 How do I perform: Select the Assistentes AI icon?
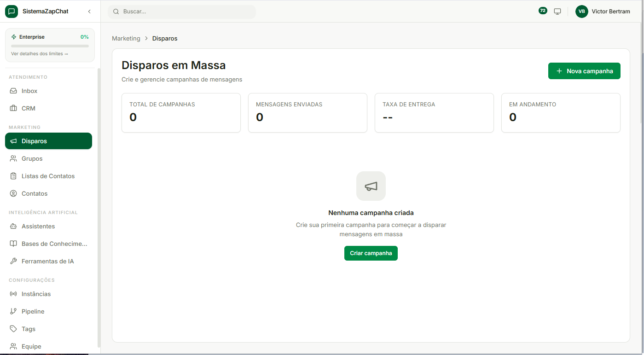tap(13, 226)
